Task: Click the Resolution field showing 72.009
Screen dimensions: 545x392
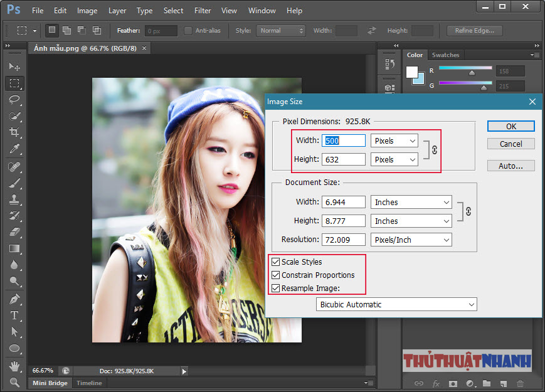Action: [x=344, y=240]
